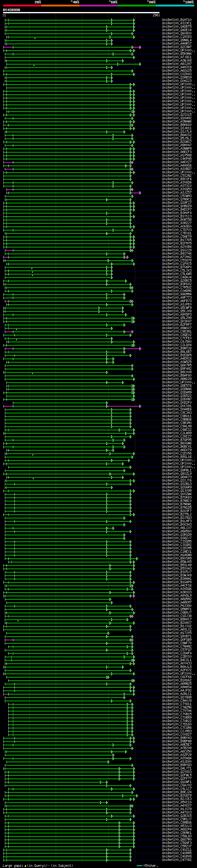This screenshot has width=197, height=868.
Task: Select hit UniRef100_A6GU25
Action: click(x=176, y=71)
